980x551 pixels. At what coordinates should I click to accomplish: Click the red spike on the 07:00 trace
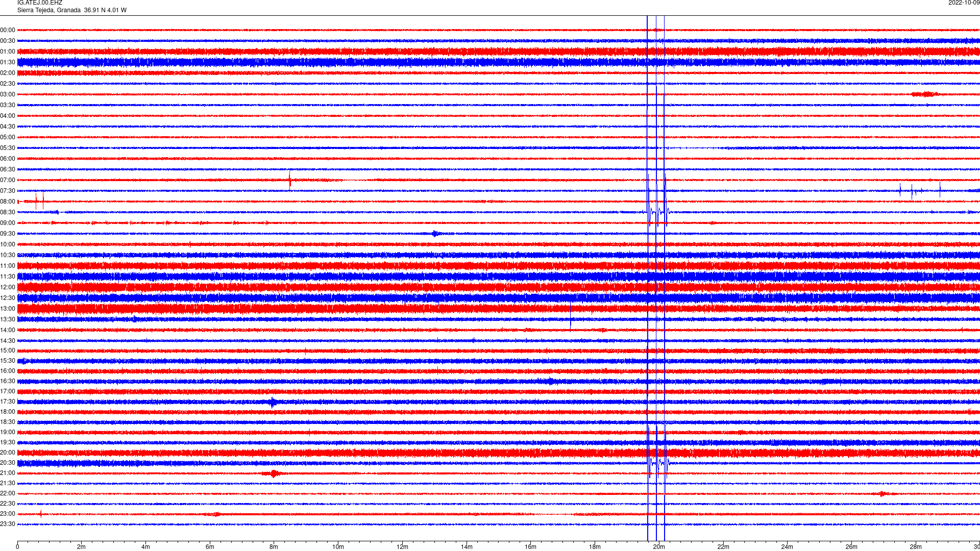(x=290, y=180)
